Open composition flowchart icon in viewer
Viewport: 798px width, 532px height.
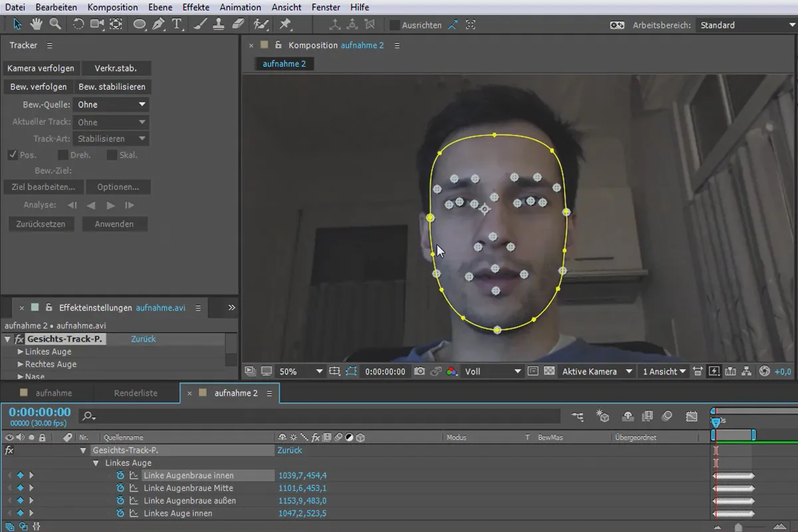747,371
